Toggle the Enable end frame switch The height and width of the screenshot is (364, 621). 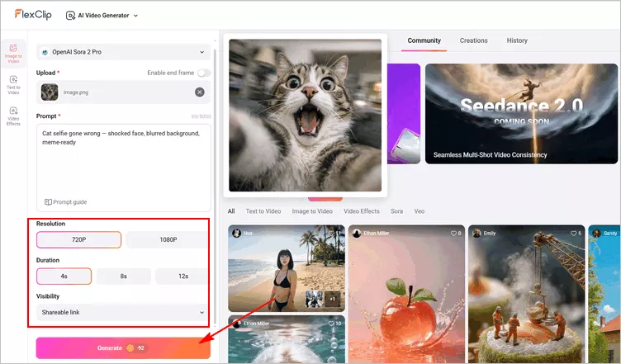click(x=204, y=73)
